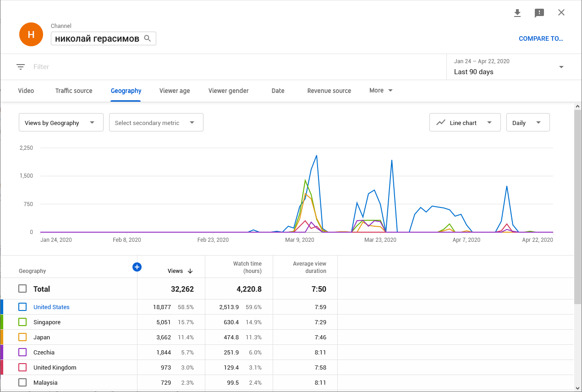Click the Filter input field
The height and width of the screenshot is (392, 582).
pos(238,67)
